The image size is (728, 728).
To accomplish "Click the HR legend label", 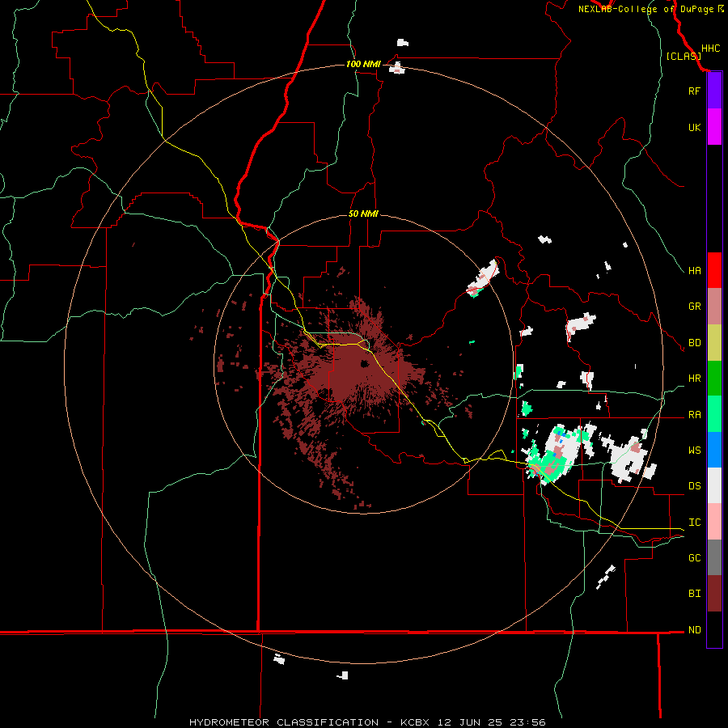I will pyautogui.click(x=694, y=379).
